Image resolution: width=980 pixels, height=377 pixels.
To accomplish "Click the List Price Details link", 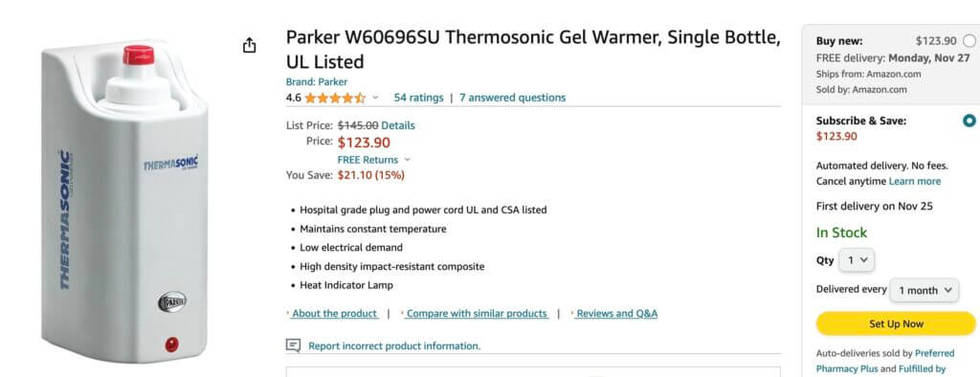I will [x=398, y=125].
